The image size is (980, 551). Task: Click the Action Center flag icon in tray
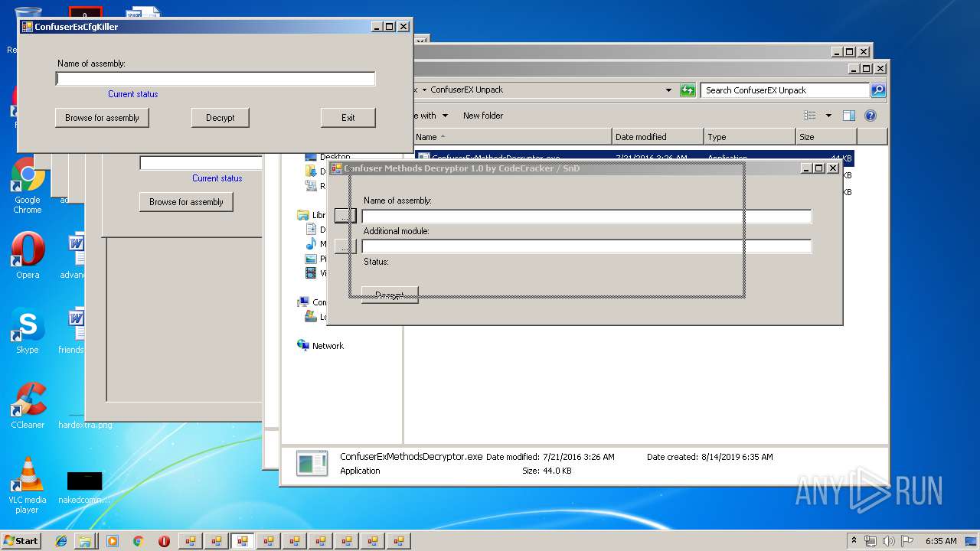[x=907, y=541]
